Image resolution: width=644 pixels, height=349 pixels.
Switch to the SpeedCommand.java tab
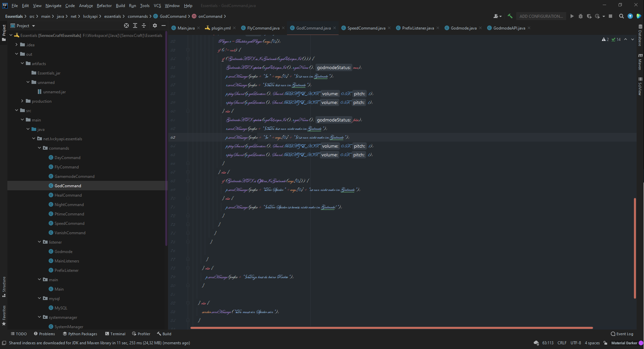[x=366, y=28]
